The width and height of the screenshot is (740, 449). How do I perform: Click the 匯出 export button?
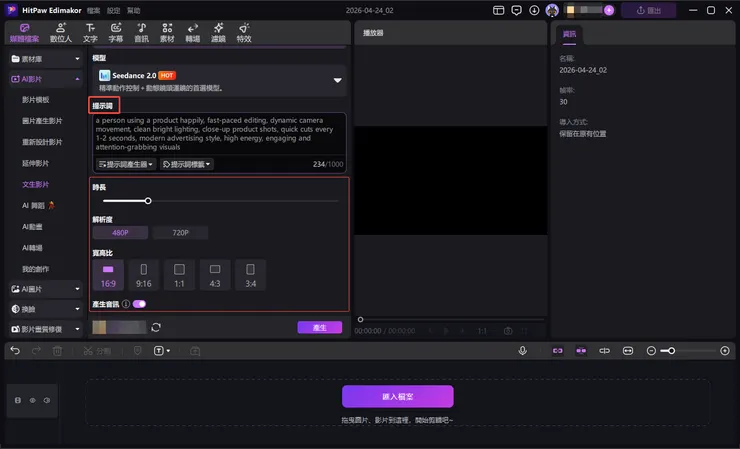tap(648, 10)
